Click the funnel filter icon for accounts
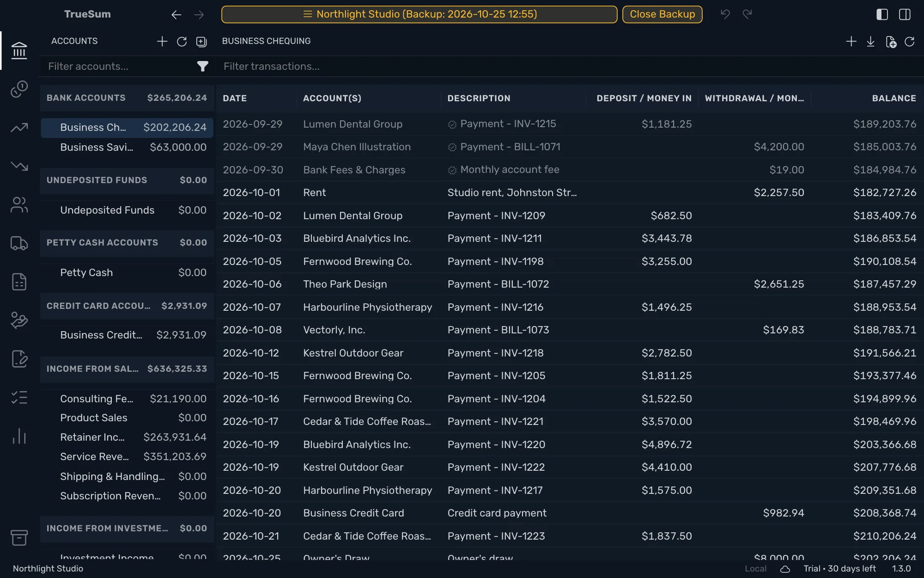The width and height of the screenshot is (924, 578). tap(202, 66)
